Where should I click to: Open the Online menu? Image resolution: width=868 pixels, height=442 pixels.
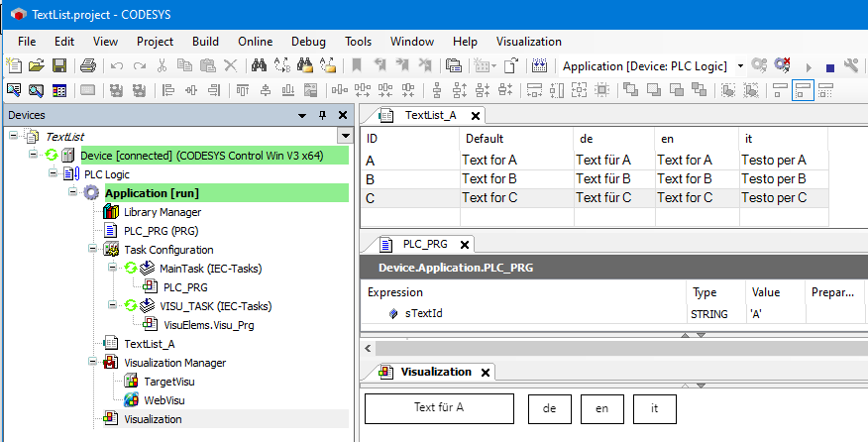(255, 42)
